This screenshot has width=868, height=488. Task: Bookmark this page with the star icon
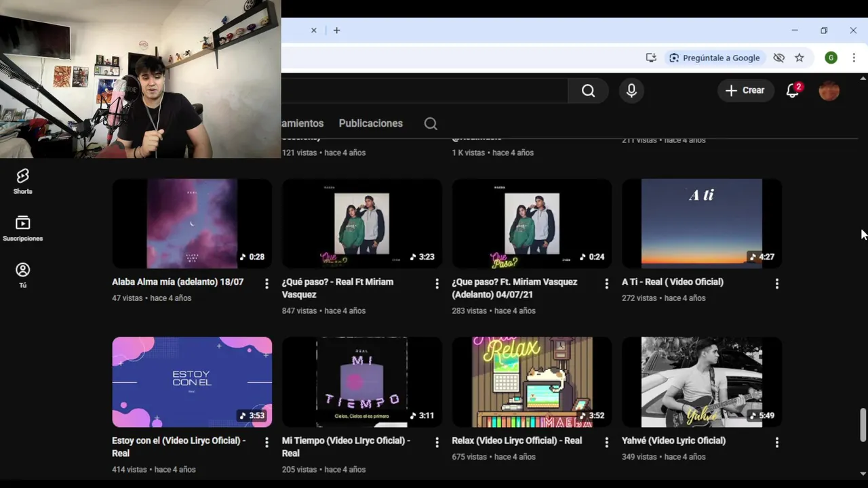pos(800,58)
